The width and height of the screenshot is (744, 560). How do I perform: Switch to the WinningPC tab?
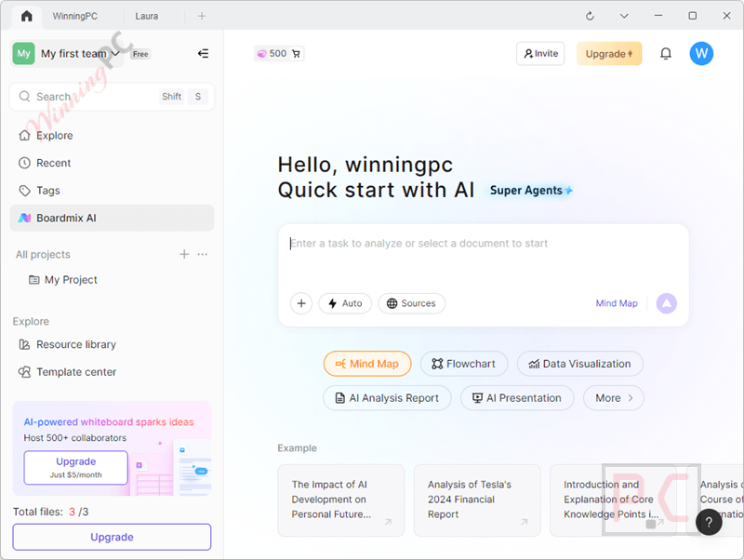tap(75, 16)
